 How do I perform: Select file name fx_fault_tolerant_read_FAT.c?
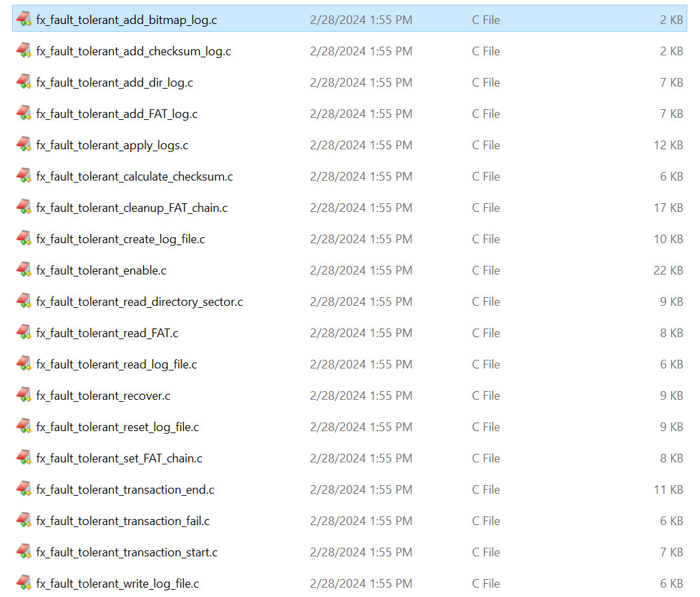(107, 333)
